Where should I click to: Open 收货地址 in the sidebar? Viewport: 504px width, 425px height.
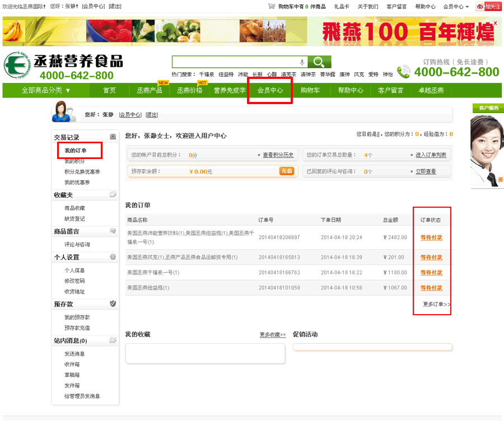pyautogui.click(x=74, y=292)
